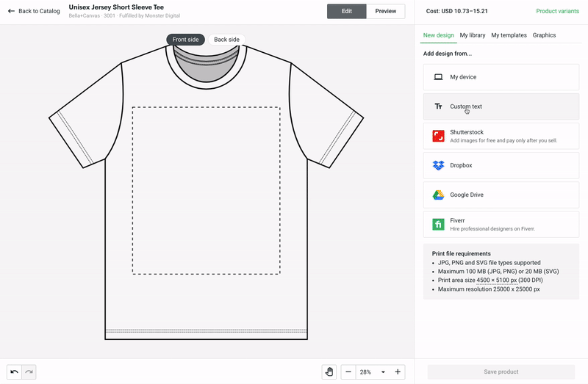
Task: Open the Graphics tab
Action: (544, 35)
